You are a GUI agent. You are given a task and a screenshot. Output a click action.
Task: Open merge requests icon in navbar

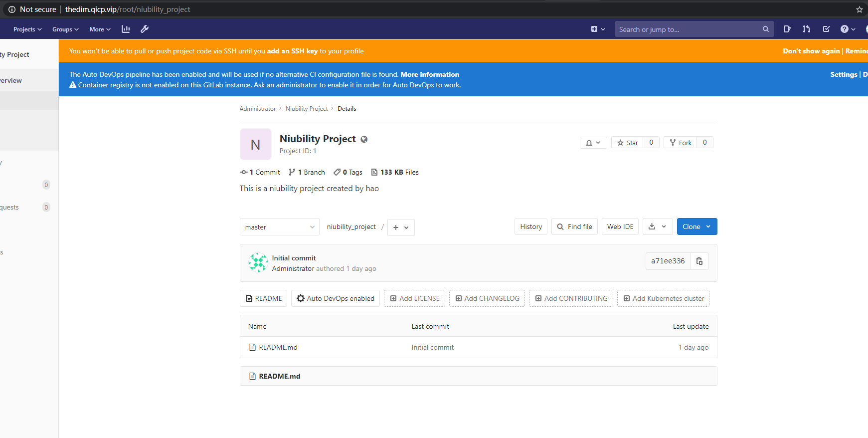tap(806, 29)
